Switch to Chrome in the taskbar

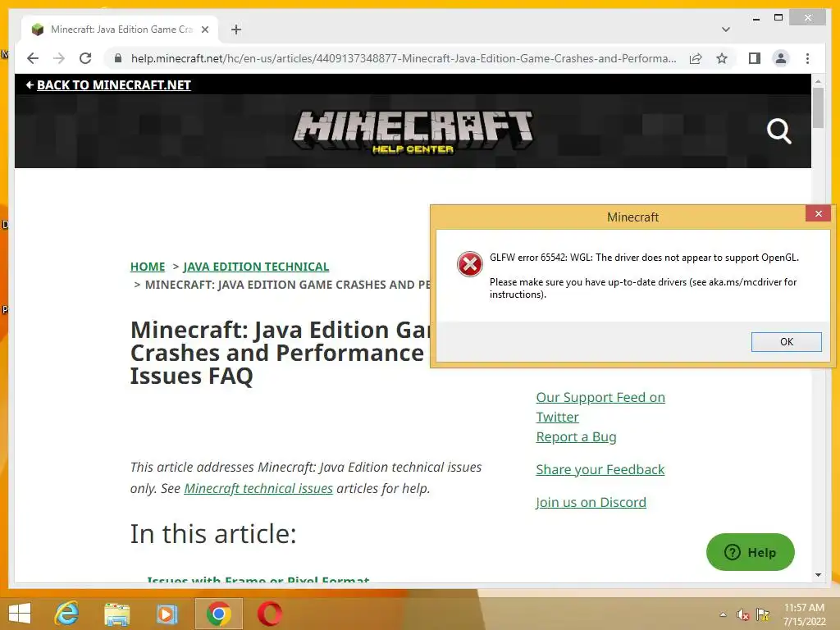[x=218, y=614]
